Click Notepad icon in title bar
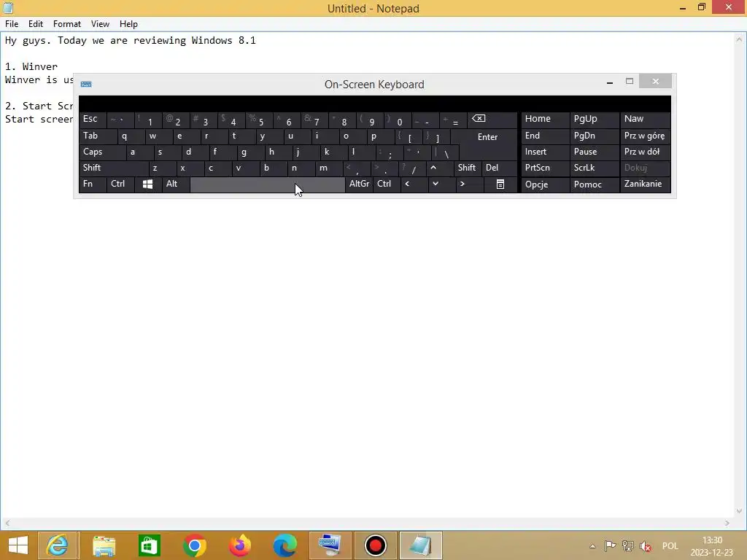The width and height of the screenshot is (747, 560). (x=7, y=8)
